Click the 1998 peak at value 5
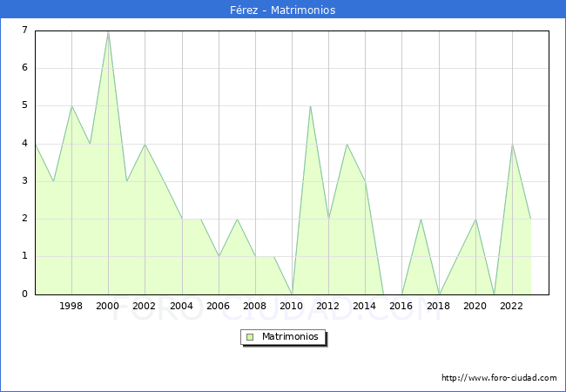This screenshot has height=392, width=566. click(x=71, y=106)
